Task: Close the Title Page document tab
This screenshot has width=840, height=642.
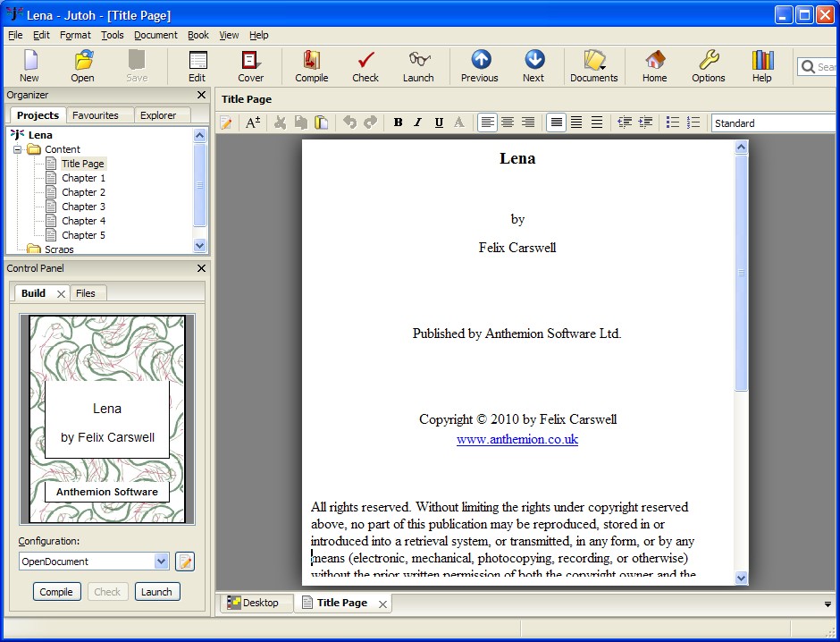Action: pyautogui.click(x=382, y=604)
